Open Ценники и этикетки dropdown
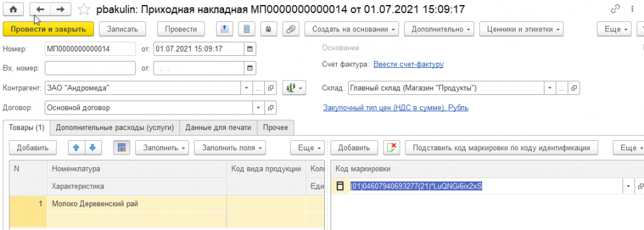Viewport: 644px width, 230px height. pyautogui.click(x=521, y=29)
